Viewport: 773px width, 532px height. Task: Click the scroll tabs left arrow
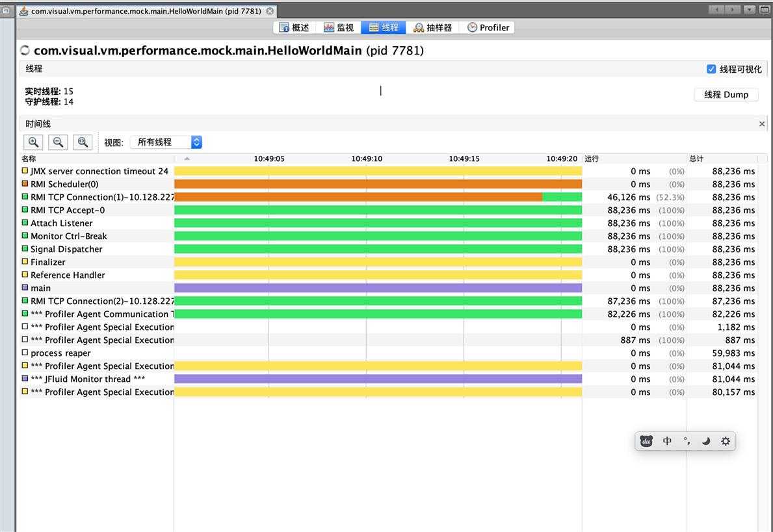[x=716, y=10]
